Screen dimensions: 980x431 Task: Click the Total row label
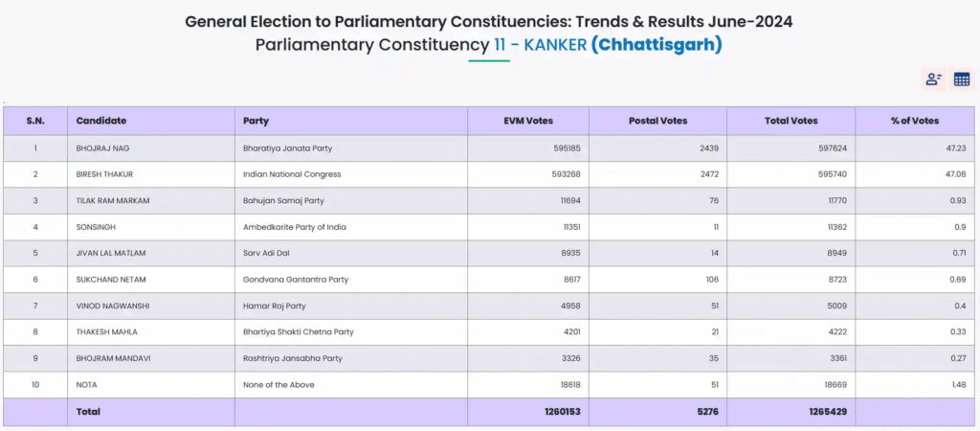coord(88,412)
